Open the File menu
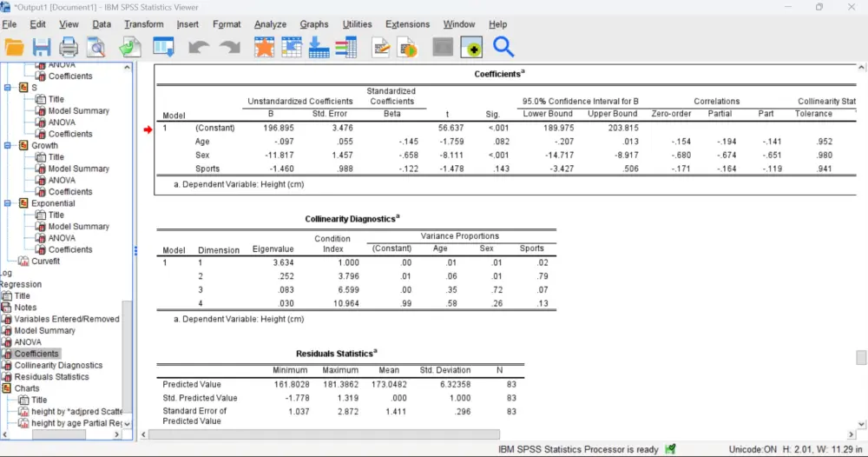This screenshot has height=457, width=868. click(x=10, y=24)
